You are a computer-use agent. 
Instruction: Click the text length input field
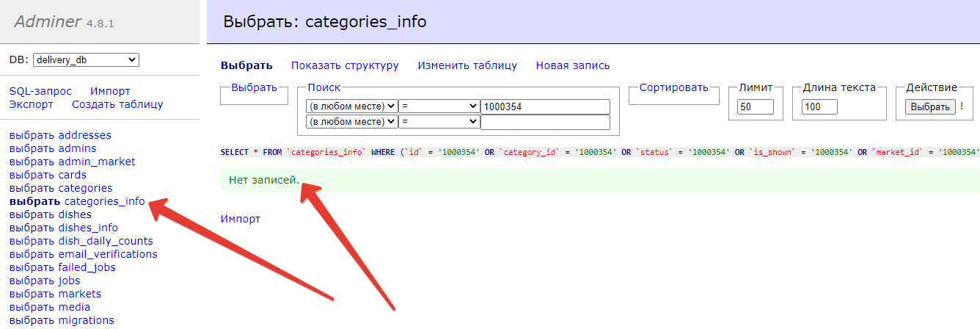819,107
